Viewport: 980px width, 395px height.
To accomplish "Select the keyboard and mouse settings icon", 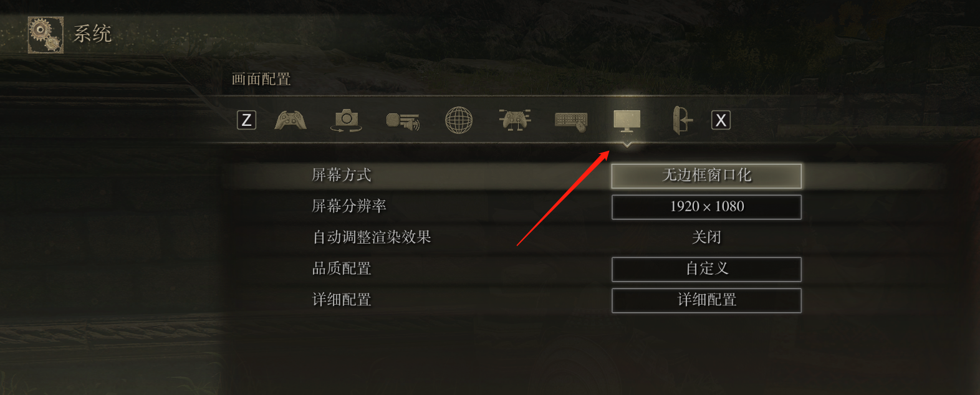I will point(571,121).
